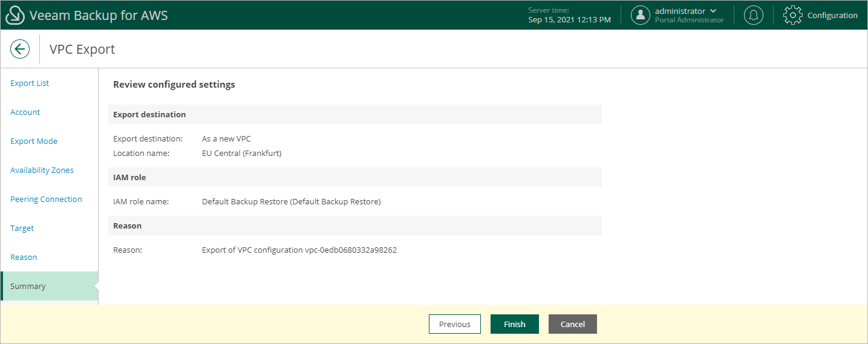Click the Reason section header bar

pyautogui.click(x=355, y=226)
